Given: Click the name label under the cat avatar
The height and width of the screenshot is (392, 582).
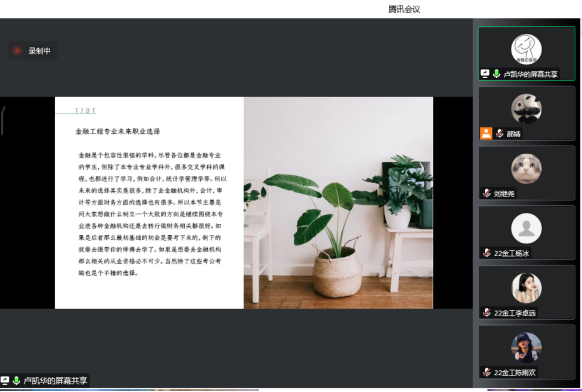Looking at the screenshot, I should 504,193.
